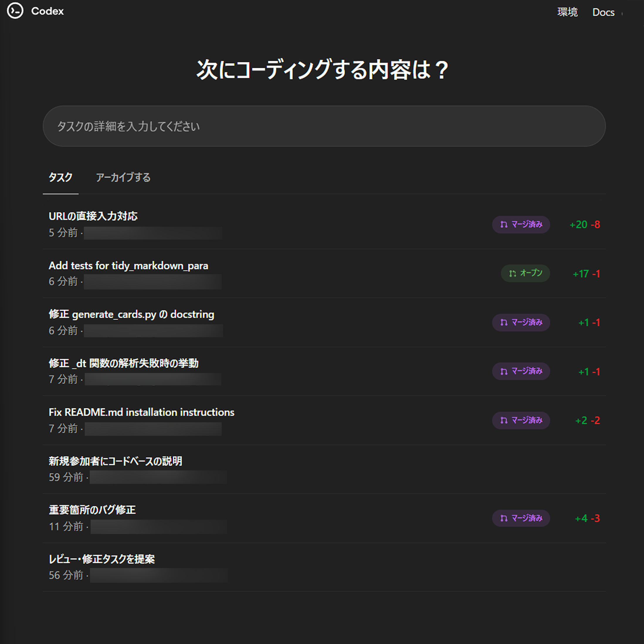Open Fix README.md installation instructions task
Screen dimensions: 644x644
coord(141,412)
